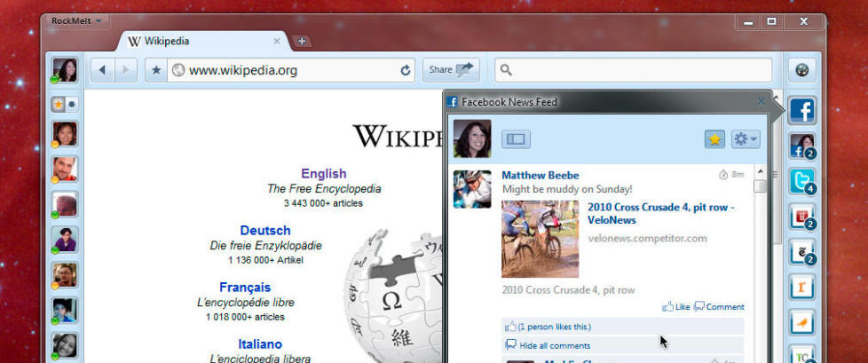Open the orange bird feed icon

click(x=801, y=322)
